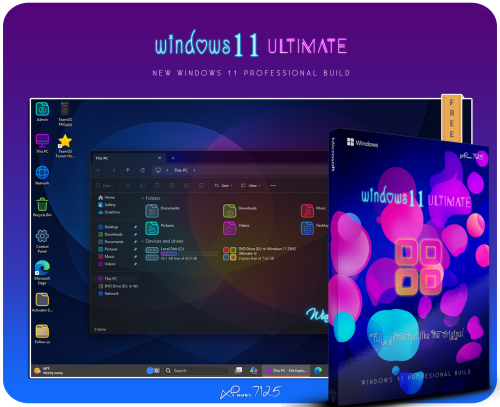This screenshot has width=500, height=407.
Task: Select the Recycle Bin icon
Action: [42, 207]
